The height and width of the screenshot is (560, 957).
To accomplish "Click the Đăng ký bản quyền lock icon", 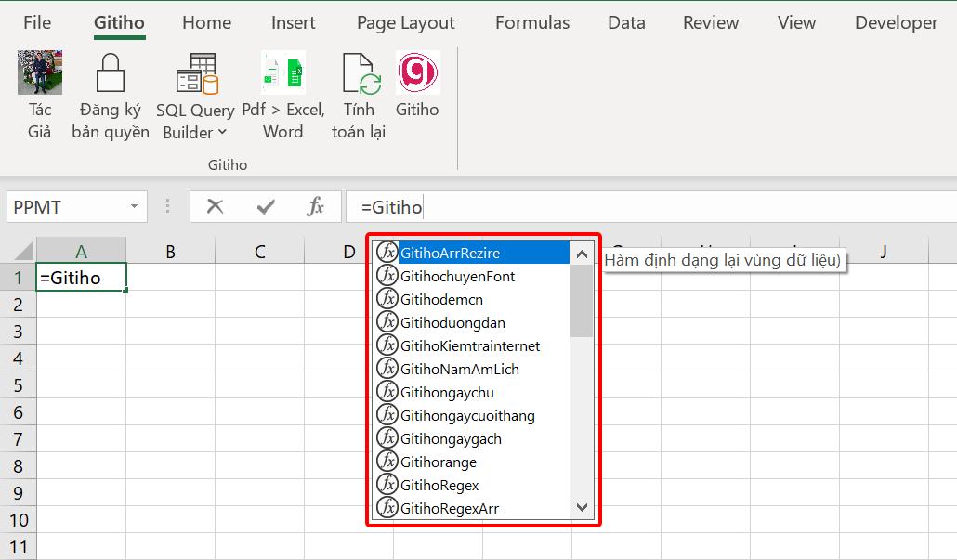I will click(x=109, y=72).
